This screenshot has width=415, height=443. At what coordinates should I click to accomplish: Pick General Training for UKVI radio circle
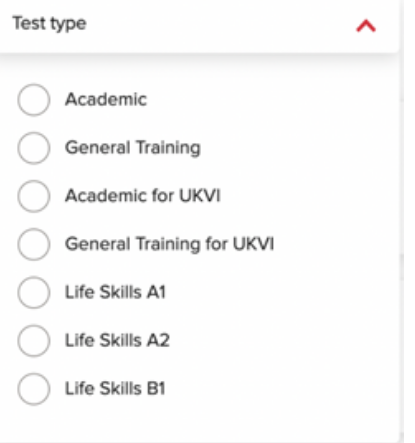coord(34,244)
